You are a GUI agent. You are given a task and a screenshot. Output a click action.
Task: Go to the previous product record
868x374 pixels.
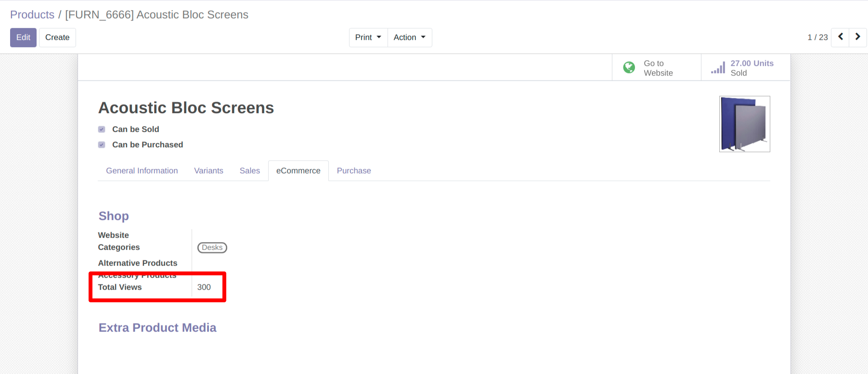tap(840, 37)
